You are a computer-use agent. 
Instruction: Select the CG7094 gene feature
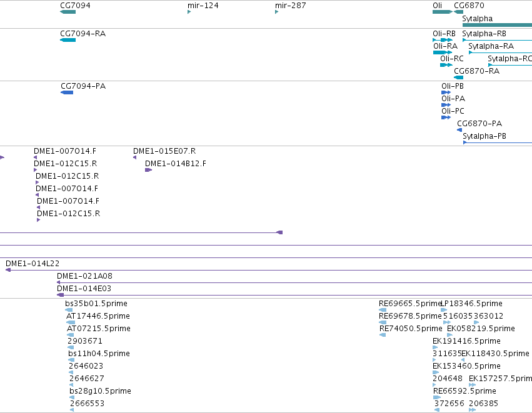coord(68,12)
